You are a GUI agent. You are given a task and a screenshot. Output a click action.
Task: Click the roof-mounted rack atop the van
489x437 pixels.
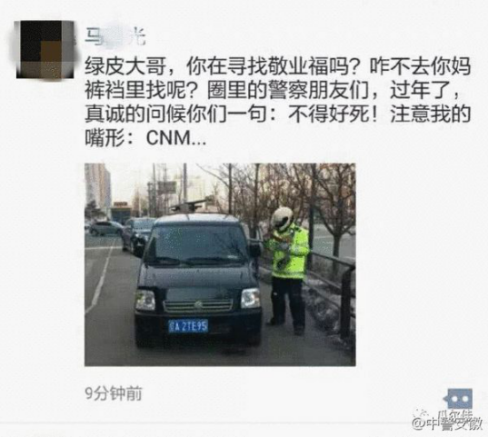click(x=192, y=204)
